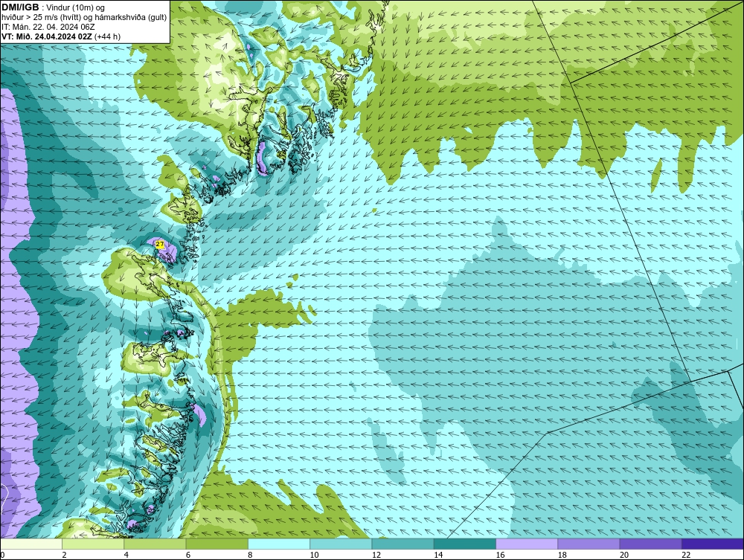
Task: Select the 10–12 m/s cyan swatch
Action: tap(341, 544)
